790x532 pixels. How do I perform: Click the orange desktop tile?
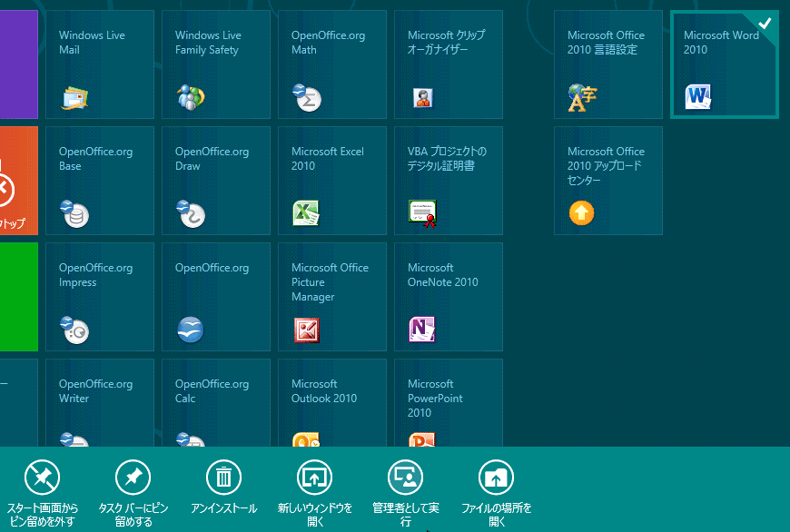pos(19,181)
